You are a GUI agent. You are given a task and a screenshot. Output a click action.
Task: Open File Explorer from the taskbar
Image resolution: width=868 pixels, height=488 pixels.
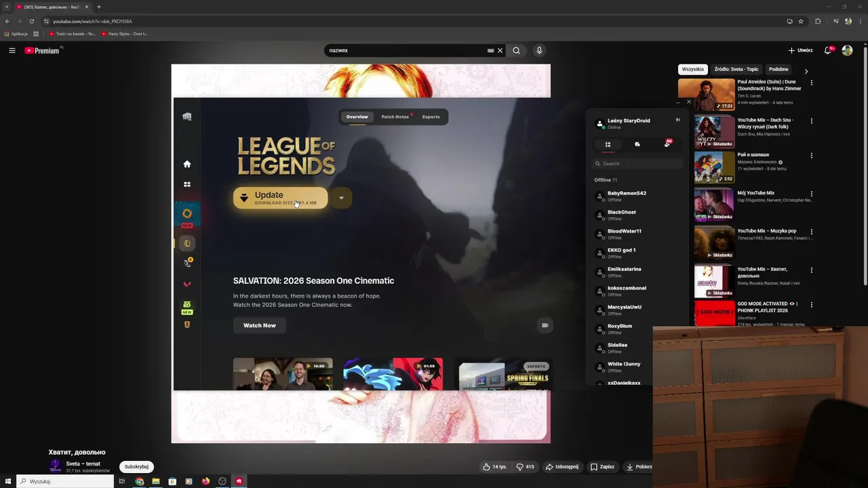point(156,481)
